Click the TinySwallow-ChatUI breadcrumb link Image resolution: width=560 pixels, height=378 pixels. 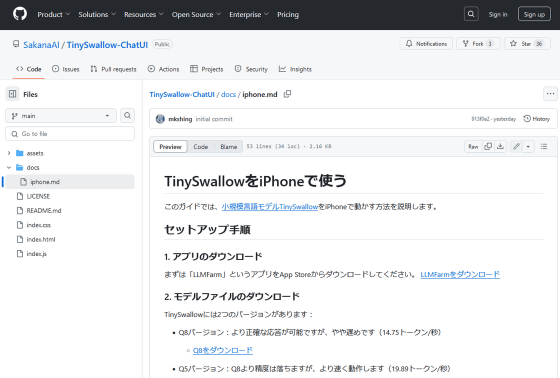coord(182,94)
